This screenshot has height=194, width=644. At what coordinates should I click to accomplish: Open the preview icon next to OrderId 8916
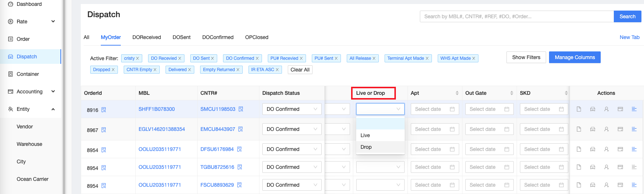[104, 110]
